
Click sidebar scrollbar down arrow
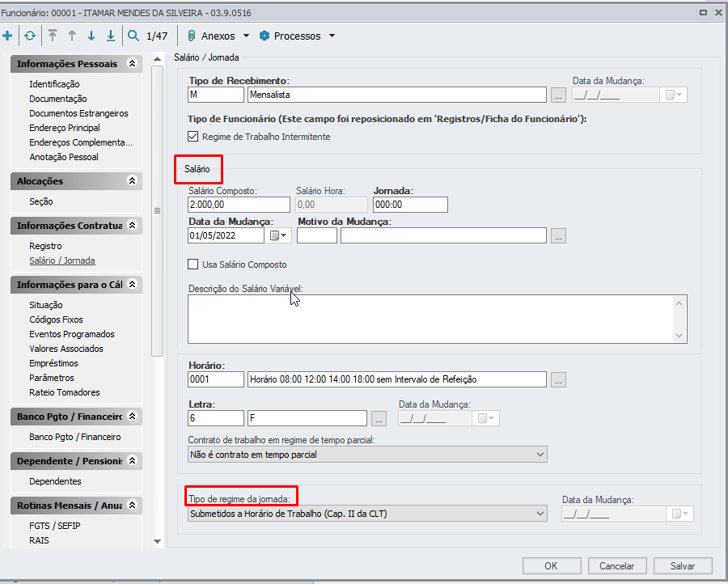pyautogui.click(x=158, y=541)
